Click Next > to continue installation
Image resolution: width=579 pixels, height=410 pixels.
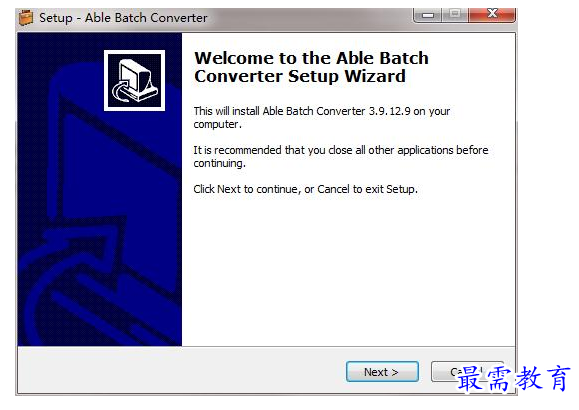[x=382, y=372]
